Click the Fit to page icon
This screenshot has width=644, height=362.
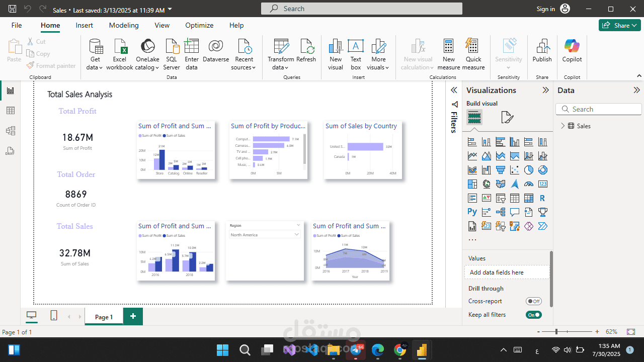631,332
